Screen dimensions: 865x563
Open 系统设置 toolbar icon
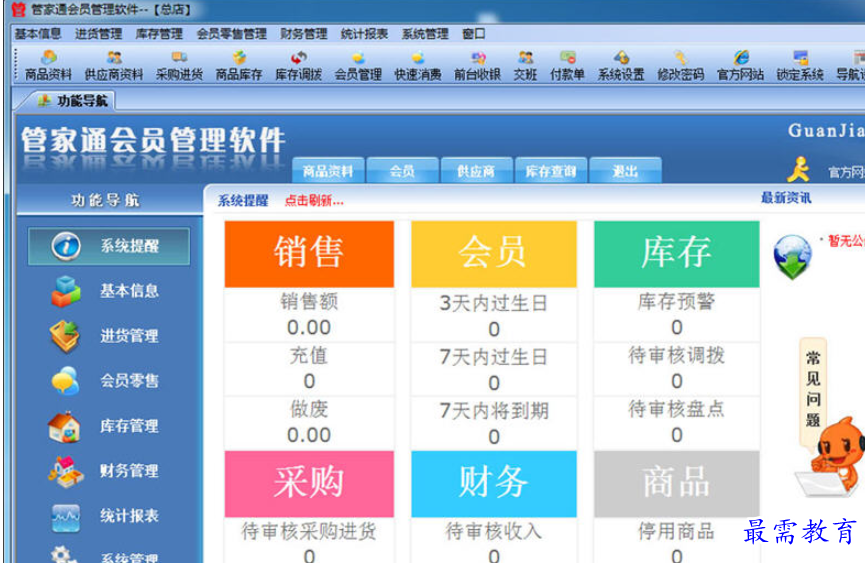coord(621,65)
